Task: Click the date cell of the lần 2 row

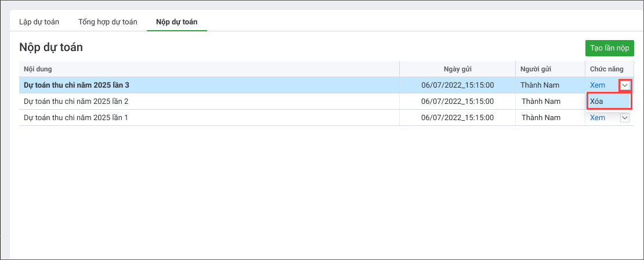Action: [457, 102]
